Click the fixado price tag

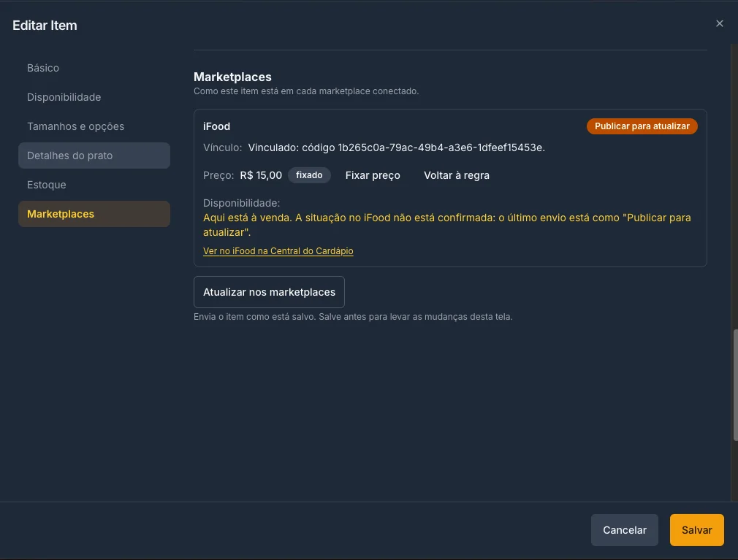pos(309,175)
